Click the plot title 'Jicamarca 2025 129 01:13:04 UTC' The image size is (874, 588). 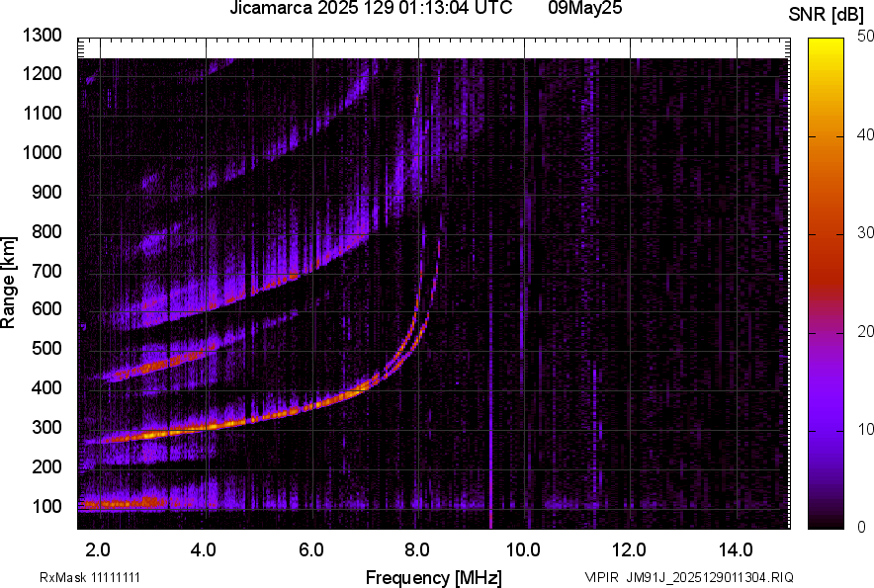pyautogui.click(x=371, y=8)
